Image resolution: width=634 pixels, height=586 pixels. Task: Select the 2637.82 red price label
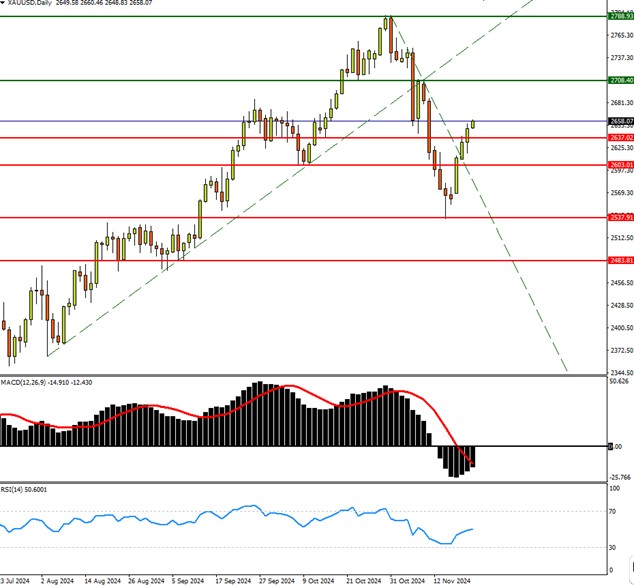coord(620,137)
